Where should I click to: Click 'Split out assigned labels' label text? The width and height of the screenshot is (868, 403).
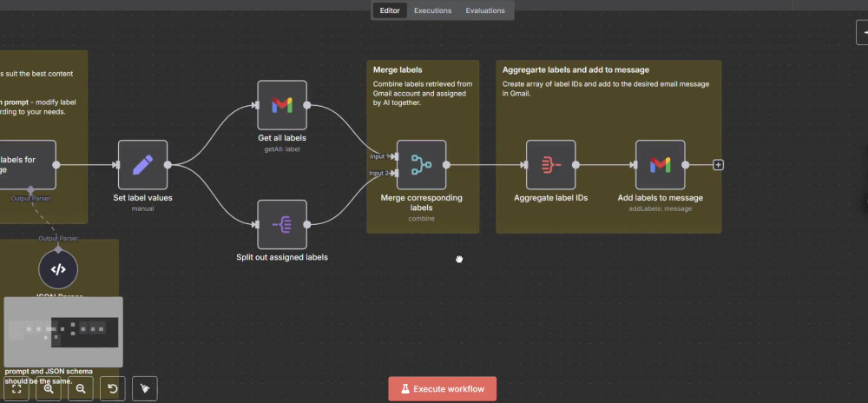(282, 257)
